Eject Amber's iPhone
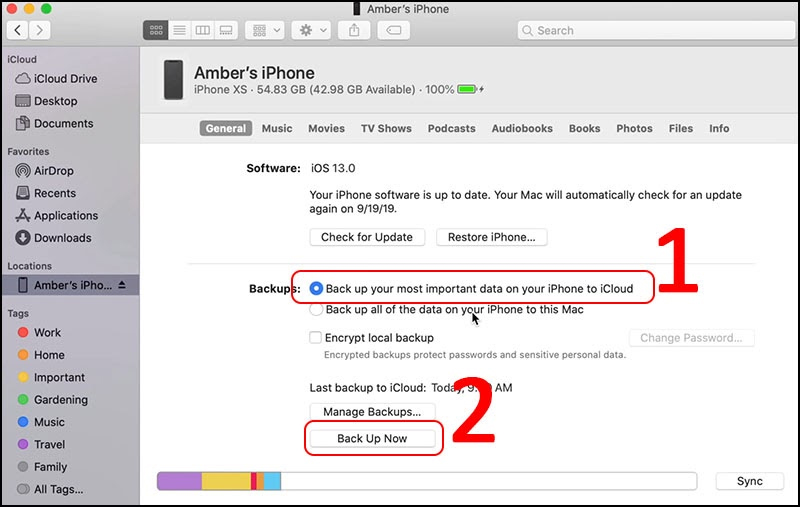Image resolution: width=800 pixels, height=507 pixels. tap(122, 285)
